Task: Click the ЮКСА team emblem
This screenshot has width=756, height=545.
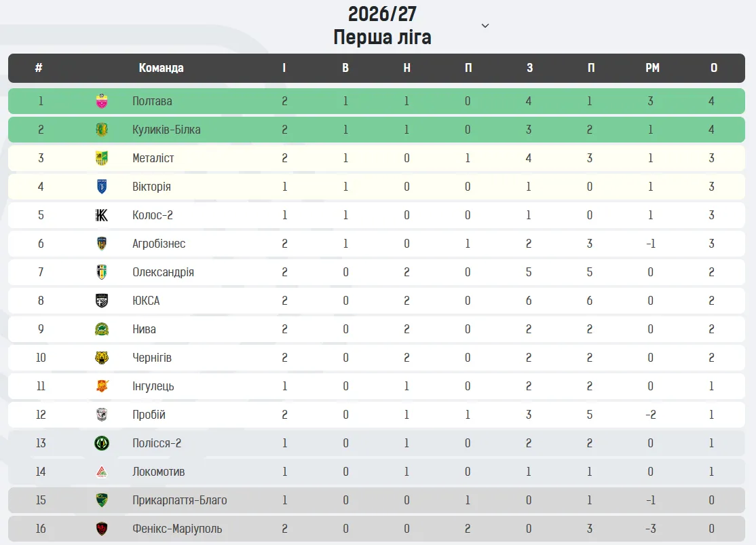Action: (102, 301)
